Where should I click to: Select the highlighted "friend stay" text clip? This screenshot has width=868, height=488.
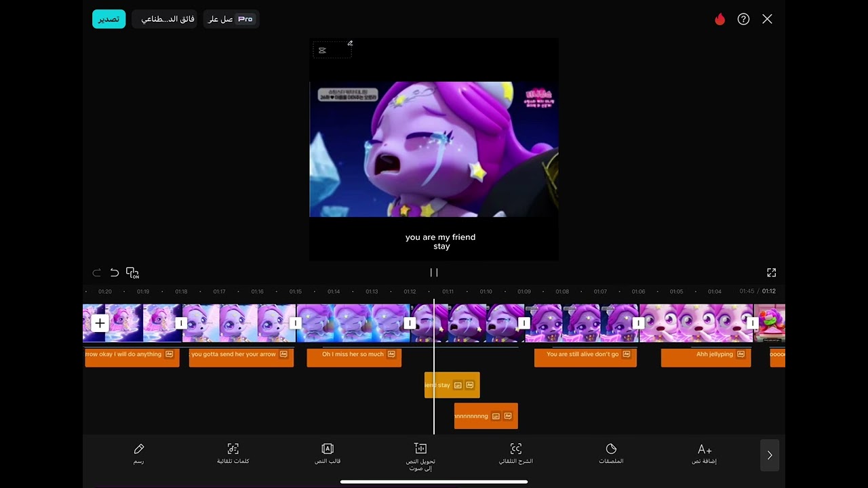point(452,385)
